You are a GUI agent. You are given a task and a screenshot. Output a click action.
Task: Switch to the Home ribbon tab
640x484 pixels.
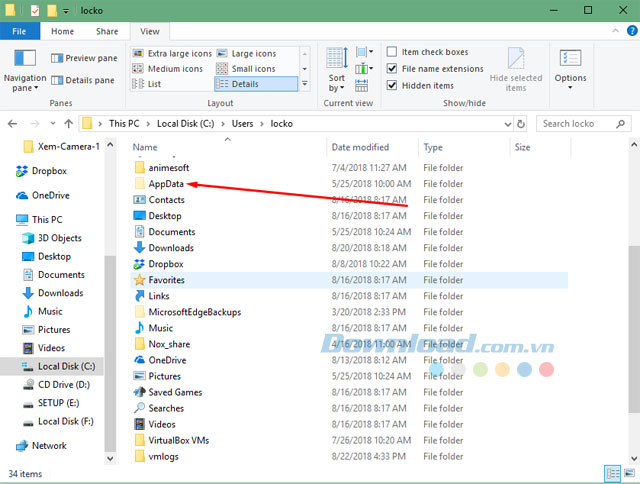point(62,31)
